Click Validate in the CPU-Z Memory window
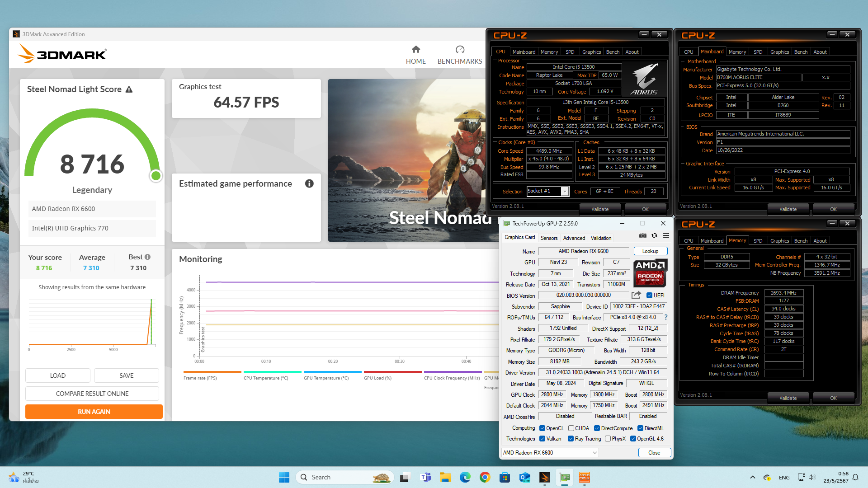868x488 pixels. point(788,398)
